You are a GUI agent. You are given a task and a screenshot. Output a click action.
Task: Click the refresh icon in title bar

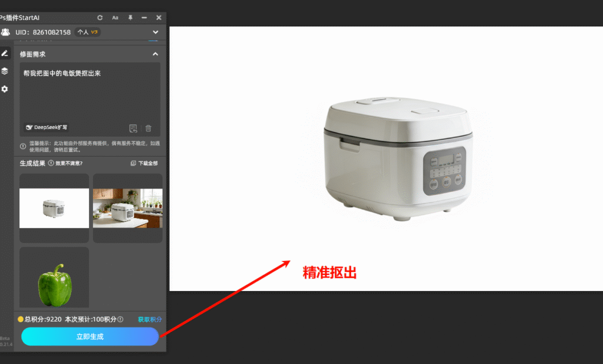point(100,18)
